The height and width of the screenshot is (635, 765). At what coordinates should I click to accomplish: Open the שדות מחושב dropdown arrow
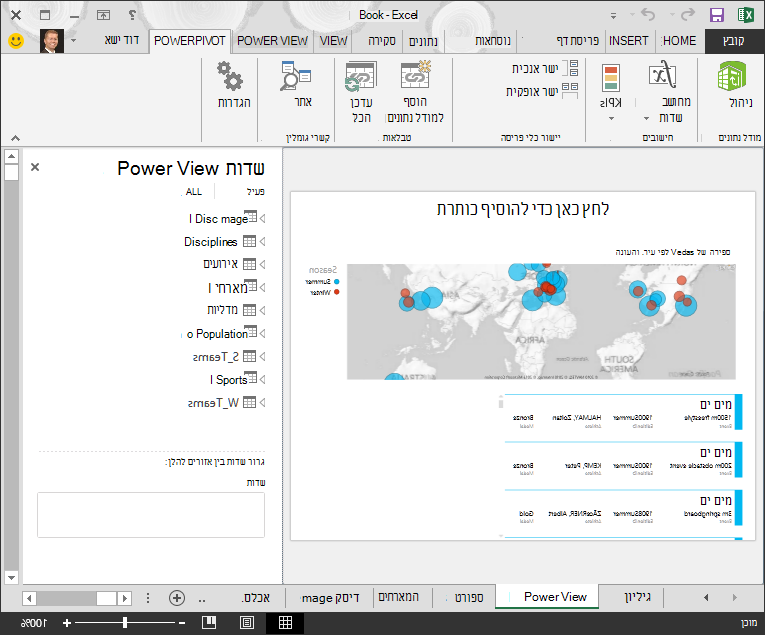tap(646, 118)
